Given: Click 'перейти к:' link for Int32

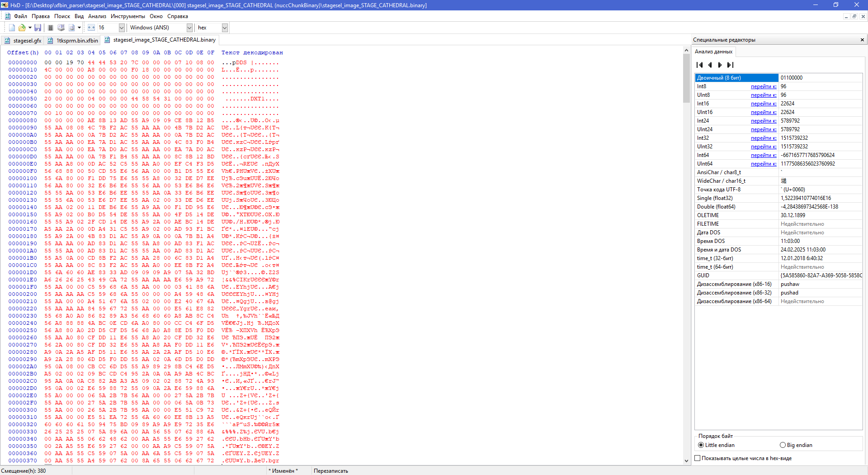Looking at the screenshot, I should (x=764, y=138).
